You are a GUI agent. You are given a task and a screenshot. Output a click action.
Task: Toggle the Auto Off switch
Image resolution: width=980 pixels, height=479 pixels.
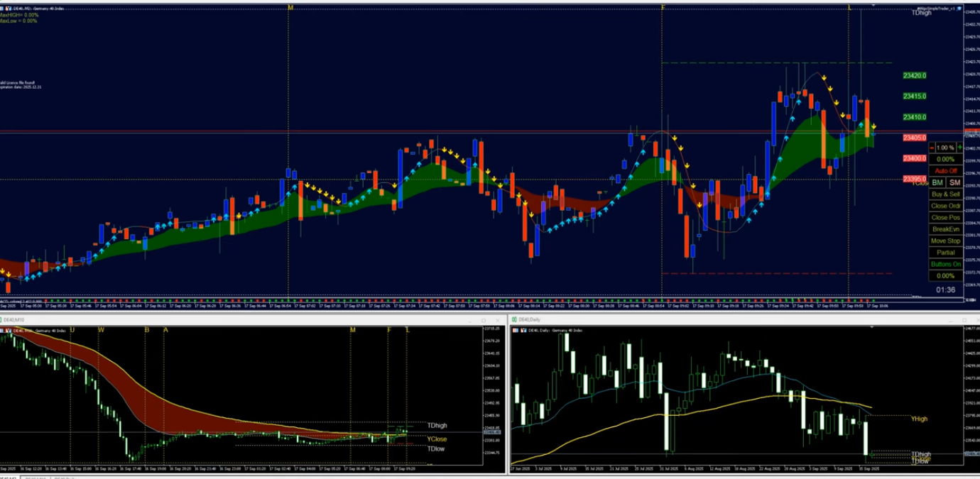pos(945,171)
